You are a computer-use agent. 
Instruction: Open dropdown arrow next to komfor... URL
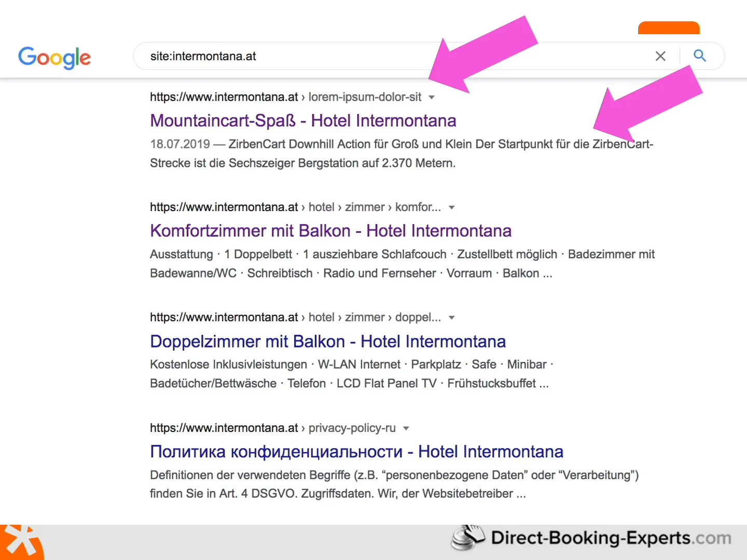click(452, 207)
